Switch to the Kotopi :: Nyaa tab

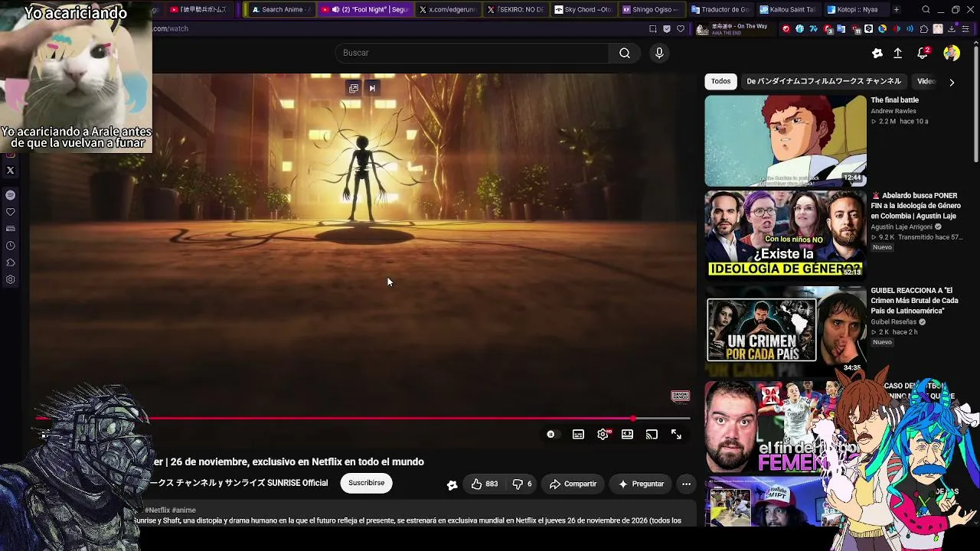pyautogui.click(x=857, y=9)
